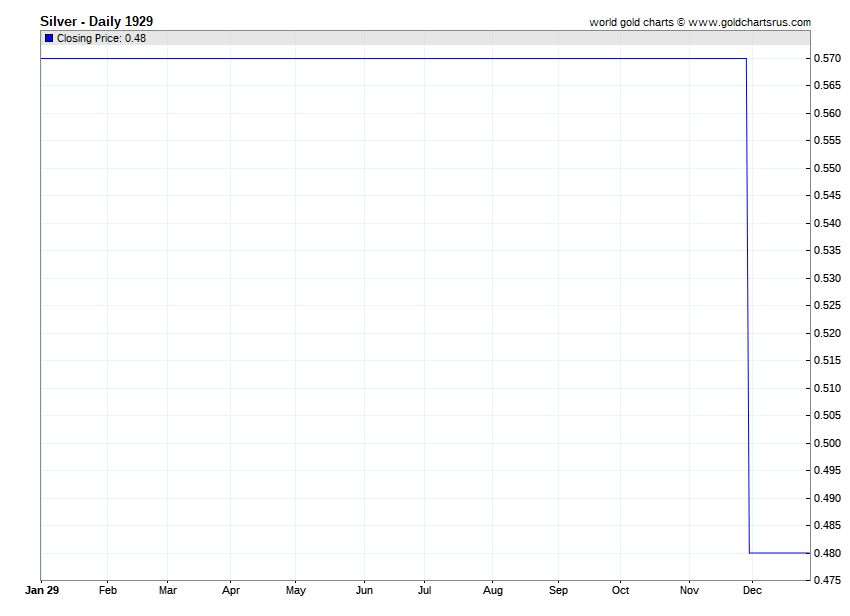Click the 0.500 y-axis value
Image resolution: width=850 pixels, height=616 pixels.
click(827, 443)
